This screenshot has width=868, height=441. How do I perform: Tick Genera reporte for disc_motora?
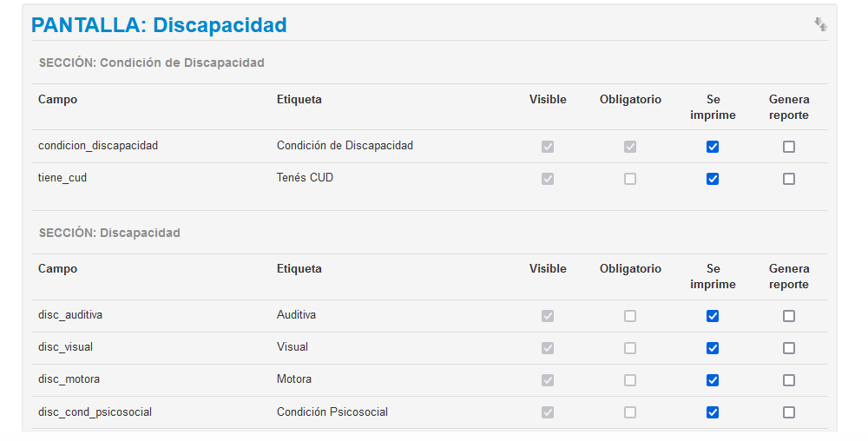[x=789, y=380]
